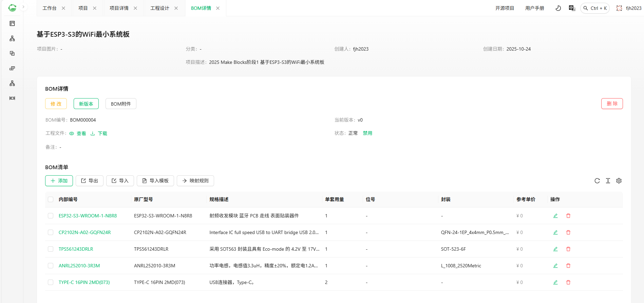The image size is (644, 303).
Task: Click the refresh icon above BOM table
Action: tap(597, 181)
